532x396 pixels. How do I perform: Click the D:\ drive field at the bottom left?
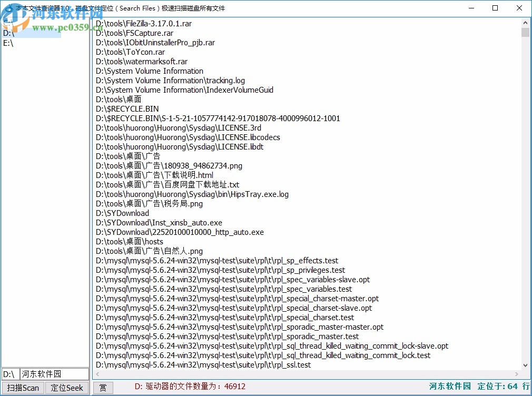coord(10,374)
